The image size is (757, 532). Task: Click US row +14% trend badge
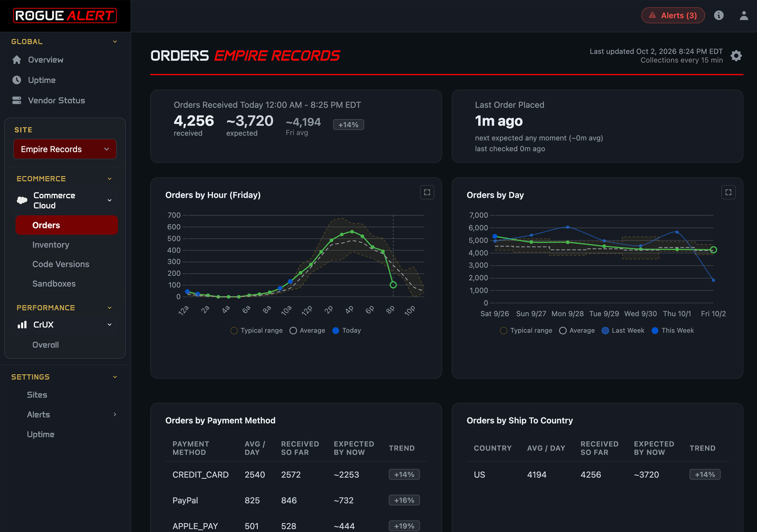(705, 474)
